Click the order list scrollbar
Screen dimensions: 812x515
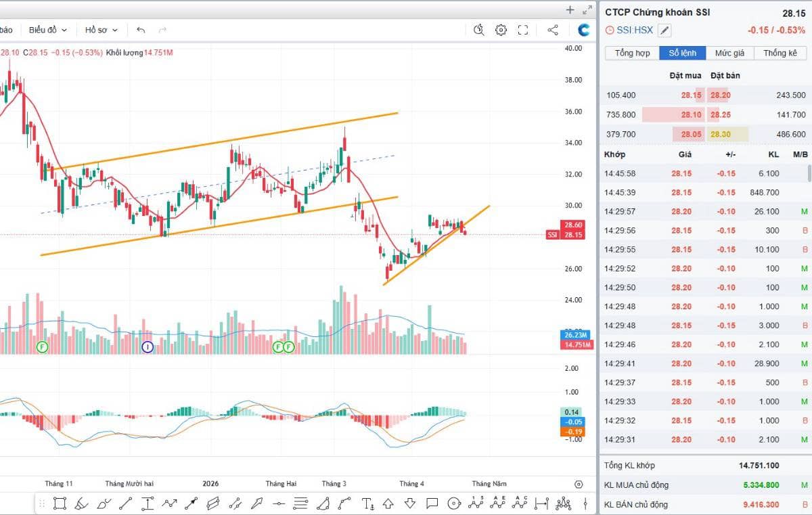pyautogui.click(x=809, y=173)
